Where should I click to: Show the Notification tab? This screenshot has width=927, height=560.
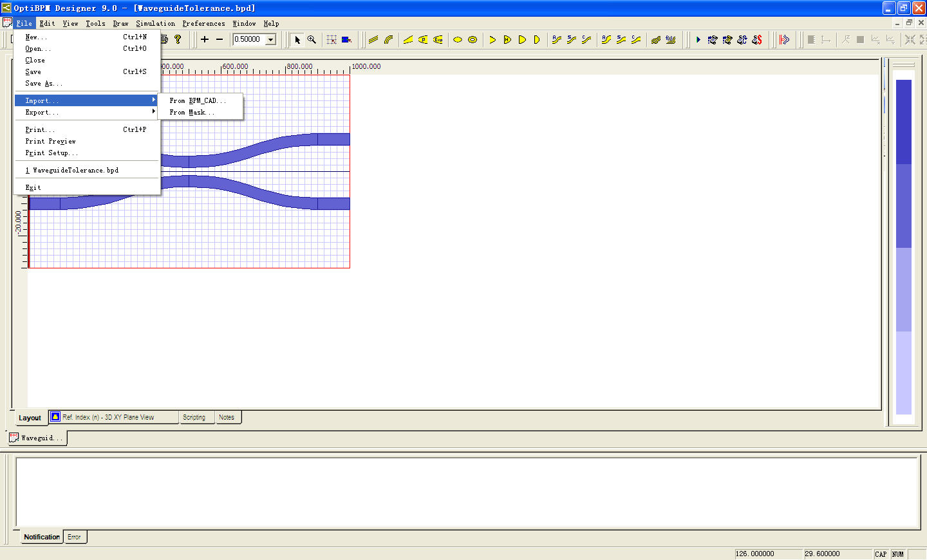coord(42,537)
